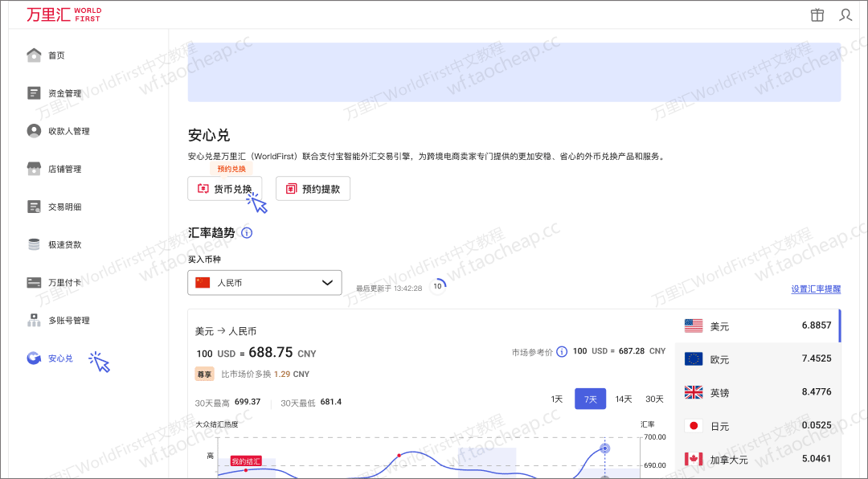868x479 pixels.
Task: Select 安心兑 in sidebar
Action: pyautogui.click(x=60, y=358)
